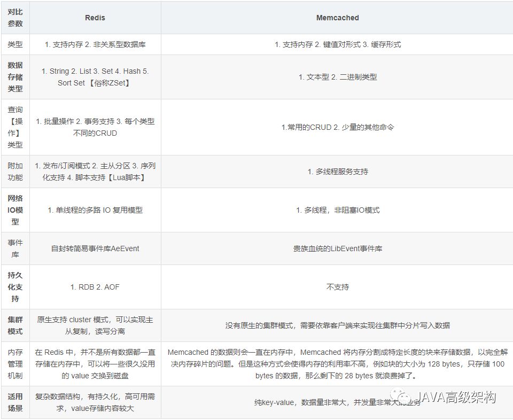
Task: Click the '适用场景' row label
Action: [x=15, y=402]
